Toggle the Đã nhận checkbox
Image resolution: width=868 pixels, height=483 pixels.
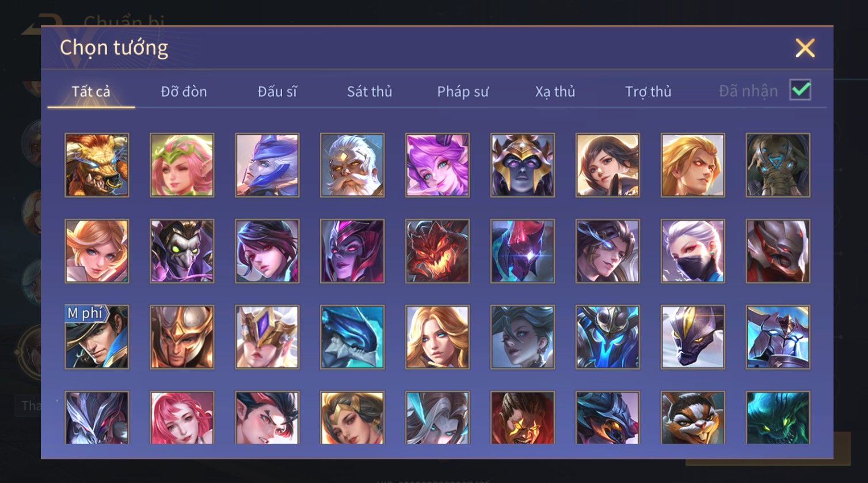(800, 90)
